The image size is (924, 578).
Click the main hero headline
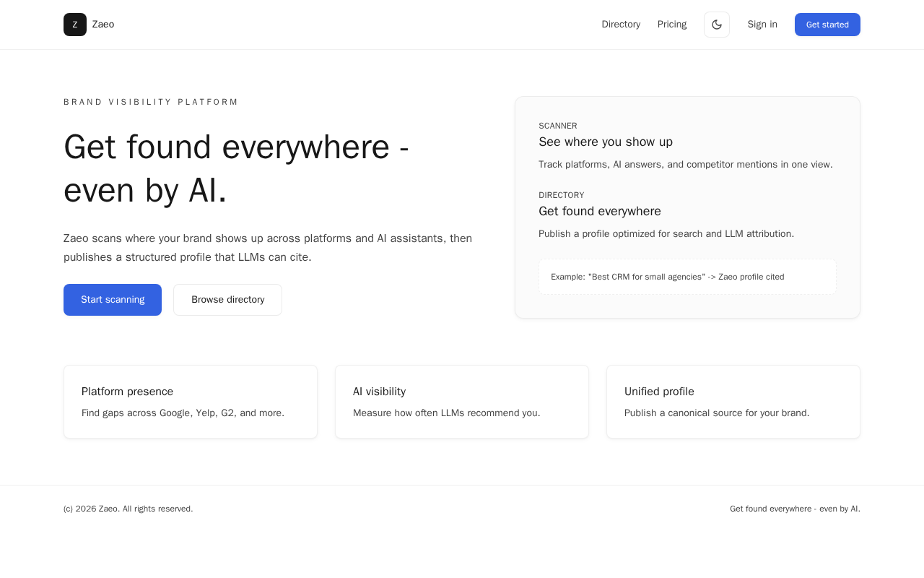pyautogui.click(x=237, y=168)
